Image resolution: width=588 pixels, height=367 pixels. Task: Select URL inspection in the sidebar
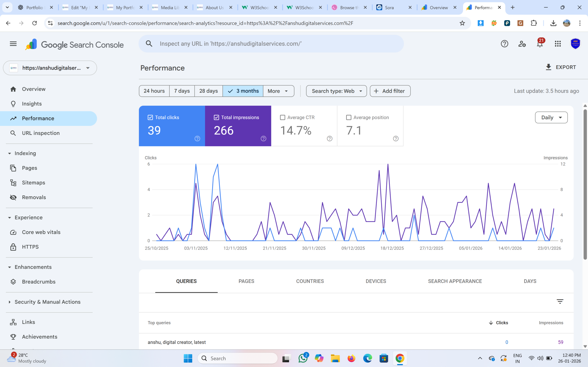pos(41,133)
